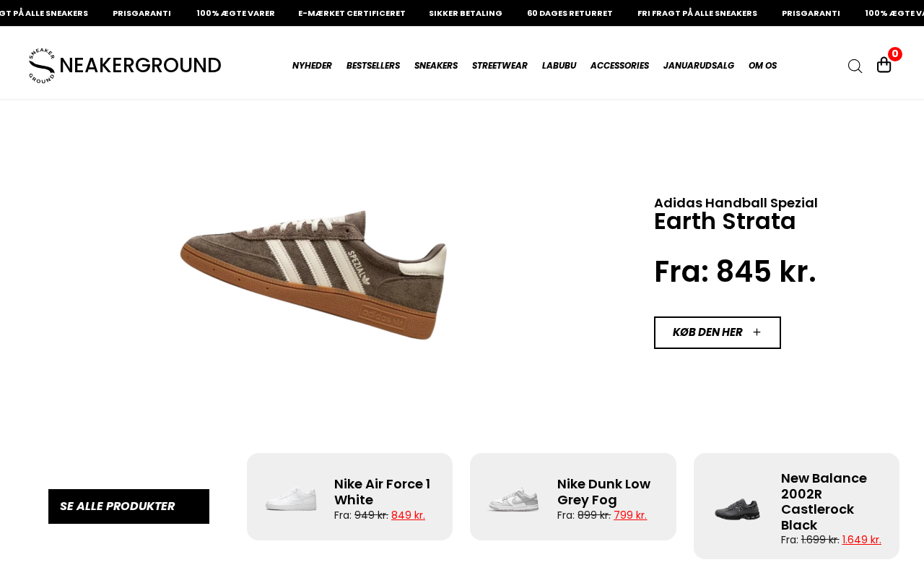Visit the Om os page
The height and width of the screenshot is (578, 924).
762,66
